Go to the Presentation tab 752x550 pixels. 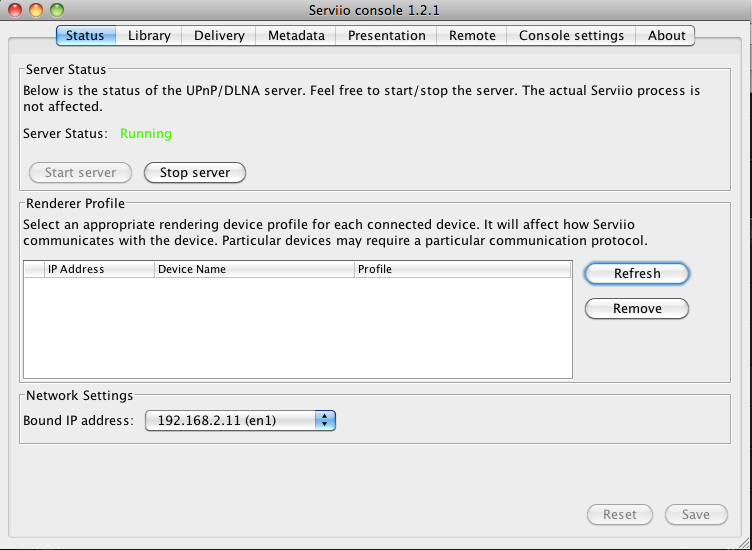(x=386, y=35)
